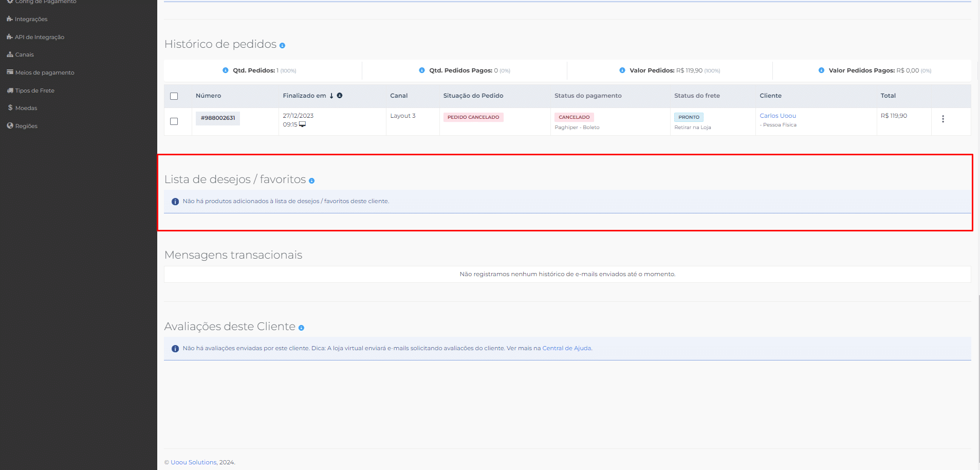Image resolution: width=980 pixels, height=470 pixels.
Task: Open order number #988002631
Action: (x=218, y=118)
